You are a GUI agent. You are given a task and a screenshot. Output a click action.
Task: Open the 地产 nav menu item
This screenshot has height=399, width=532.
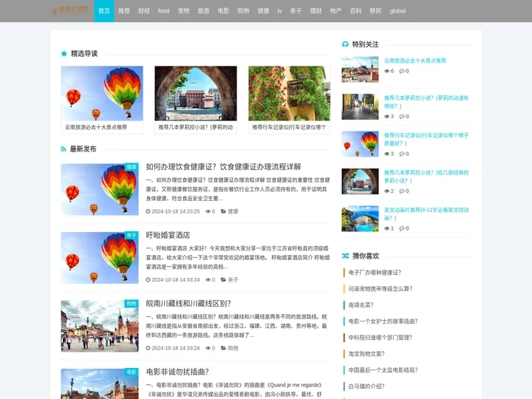[x=335, y=11]
